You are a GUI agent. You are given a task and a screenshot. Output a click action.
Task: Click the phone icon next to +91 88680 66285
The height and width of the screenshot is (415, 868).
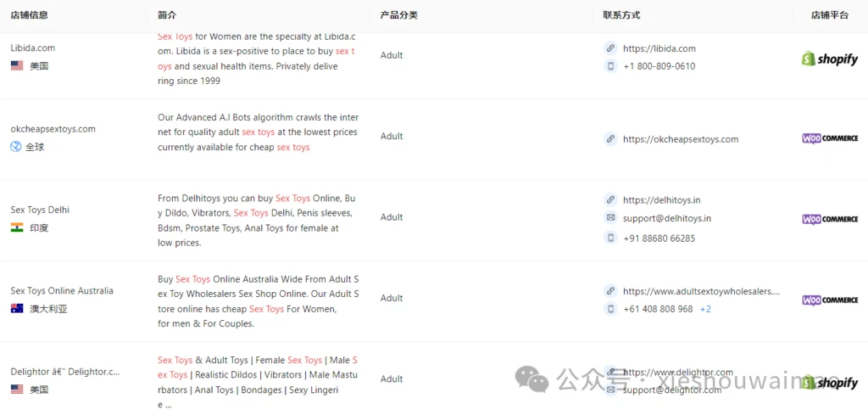[x=610, y=238]
